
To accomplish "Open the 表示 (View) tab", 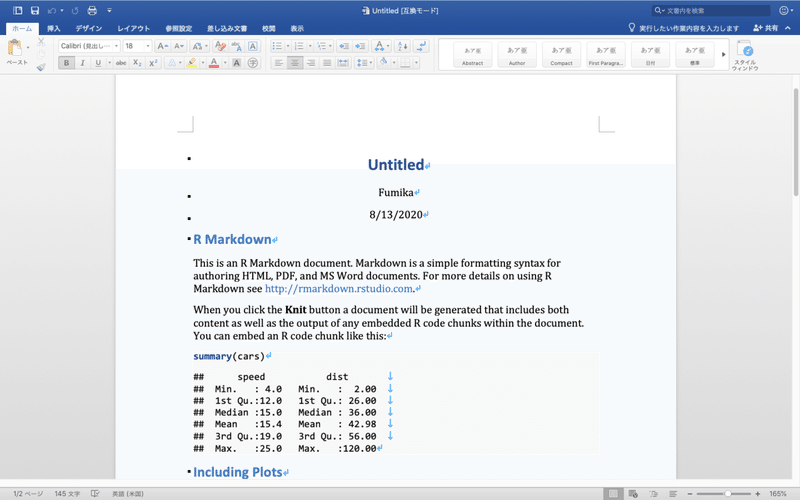I will (x=297, y=29).
